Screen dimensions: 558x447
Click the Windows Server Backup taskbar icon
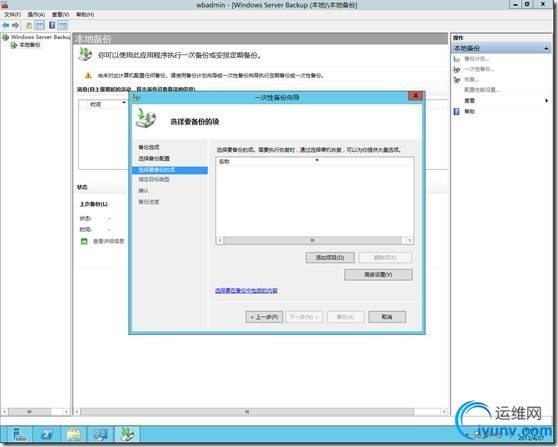127,435
